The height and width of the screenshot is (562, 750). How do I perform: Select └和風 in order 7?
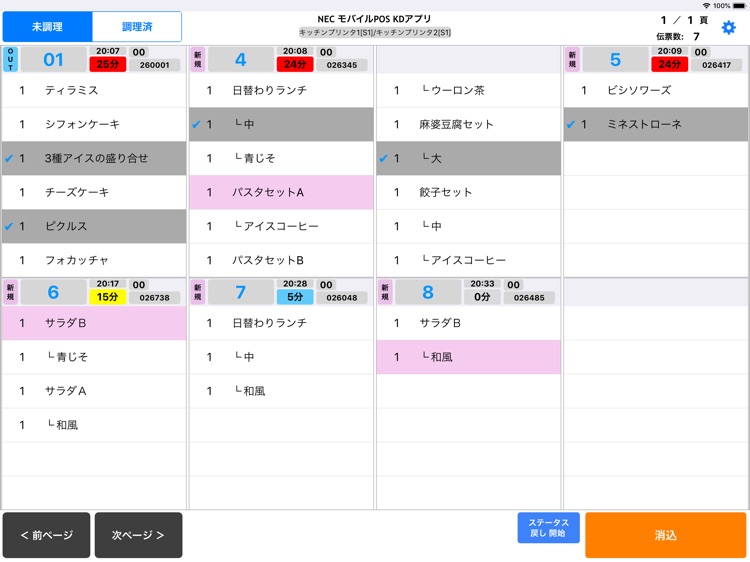281,391
